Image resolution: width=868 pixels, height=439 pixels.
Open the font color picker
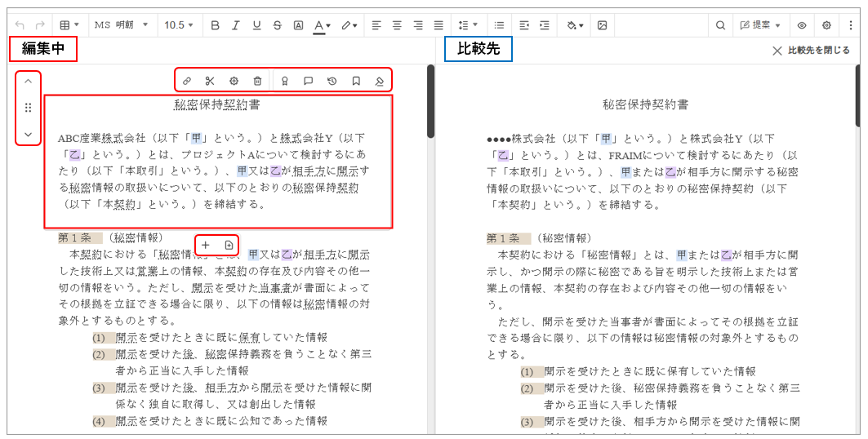click(323, 25)
